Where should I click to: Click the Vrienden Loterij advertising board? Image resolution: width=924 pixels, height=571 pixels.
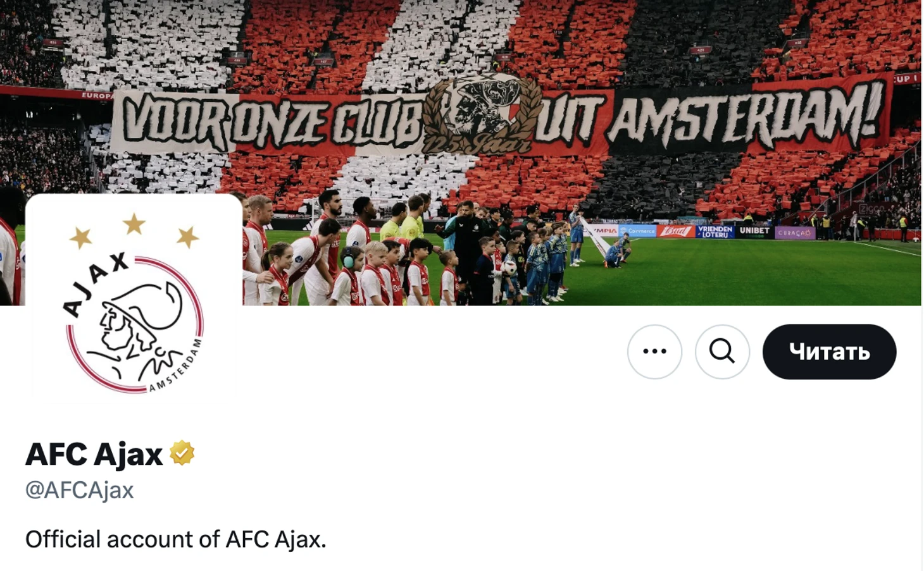click(715, 231)
